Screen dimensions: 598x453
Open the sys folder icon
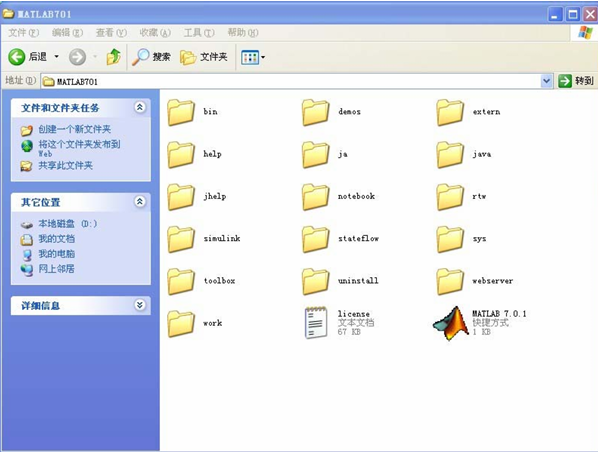tap(450, 239)
